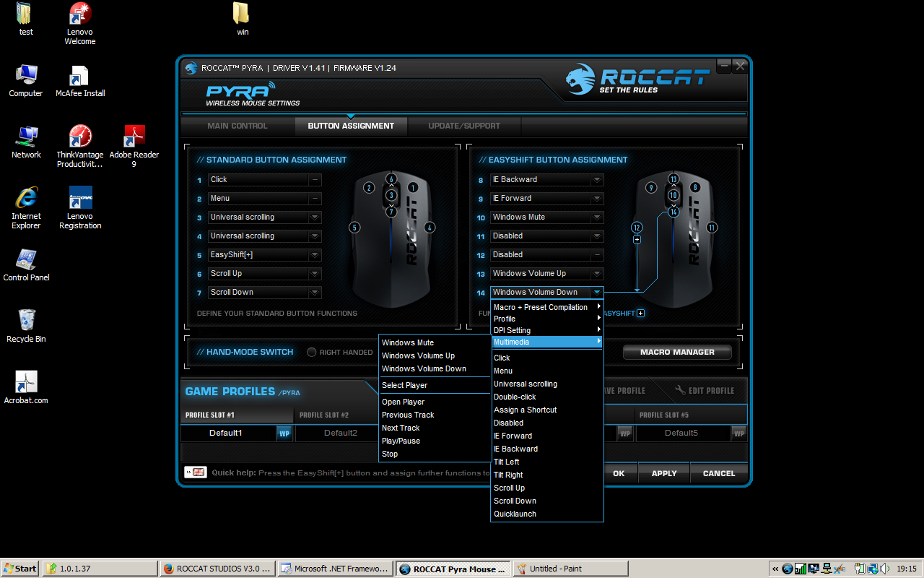
Task: Click the Cancel button
Action: (719, 473)
